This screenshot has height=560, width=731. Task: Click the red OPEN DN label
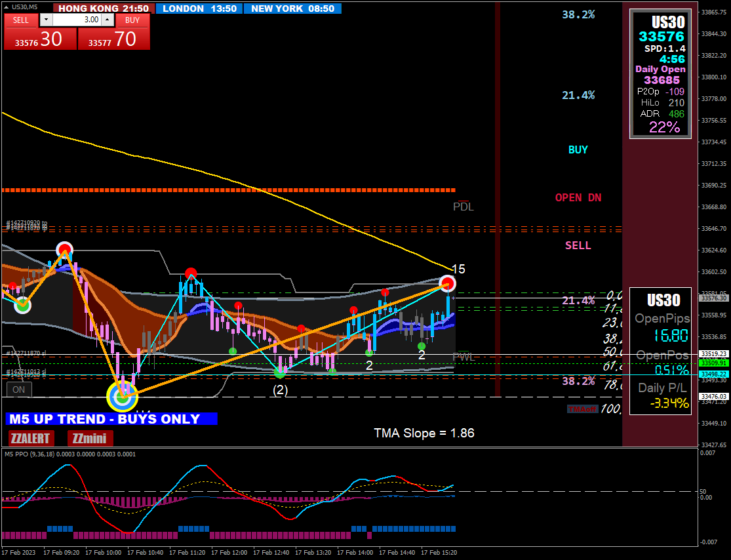click(578, 197)
